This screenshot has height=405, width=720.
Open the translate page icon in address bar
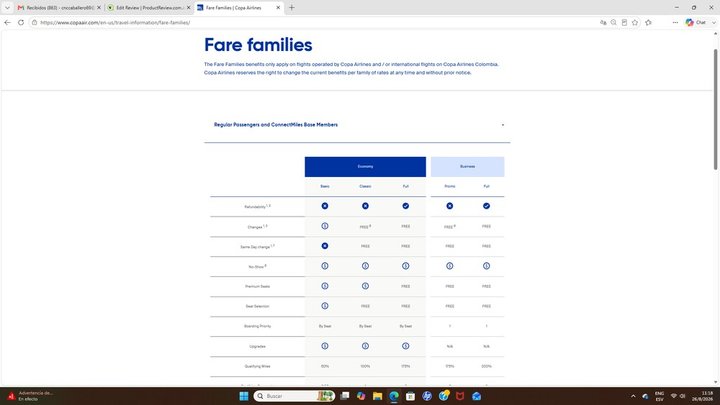coord(603,22)
